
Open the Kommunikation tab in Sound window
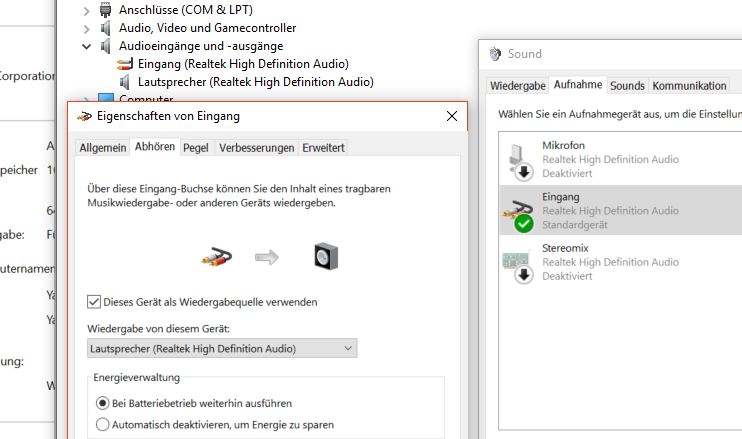(x=689, y=86)
